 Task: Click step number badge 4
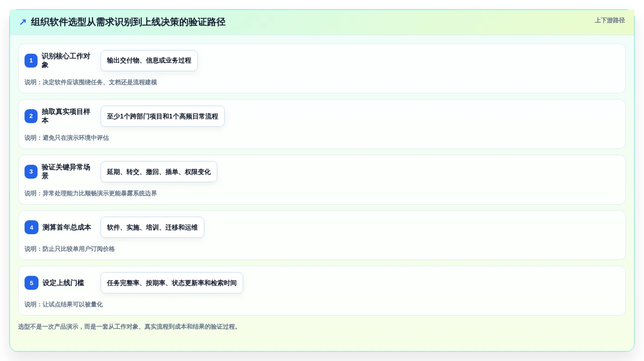coord(32,227)
